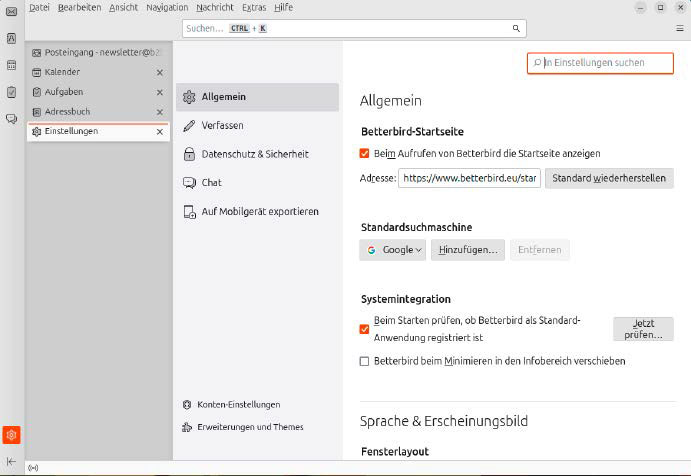The height and width of the screenshot is (476, 691).
Task: Open the Address Book space icon
Action: pyautogui.click(x=11, y=38)
